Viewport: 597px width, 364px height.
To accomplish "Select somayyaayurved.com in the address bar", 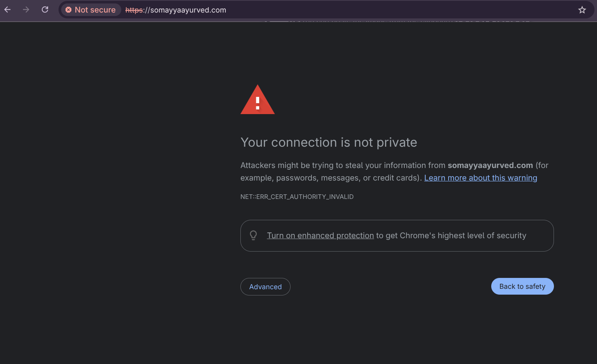I will coord(188,10).
